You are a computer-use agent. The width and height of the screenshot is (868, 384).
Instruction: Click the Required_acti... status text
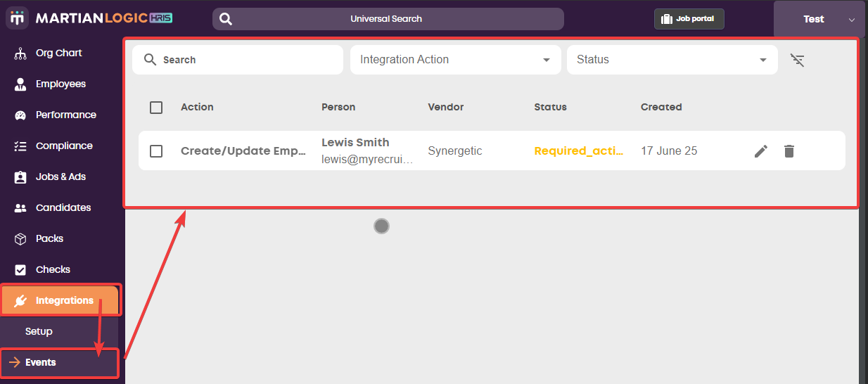point(579,151)
